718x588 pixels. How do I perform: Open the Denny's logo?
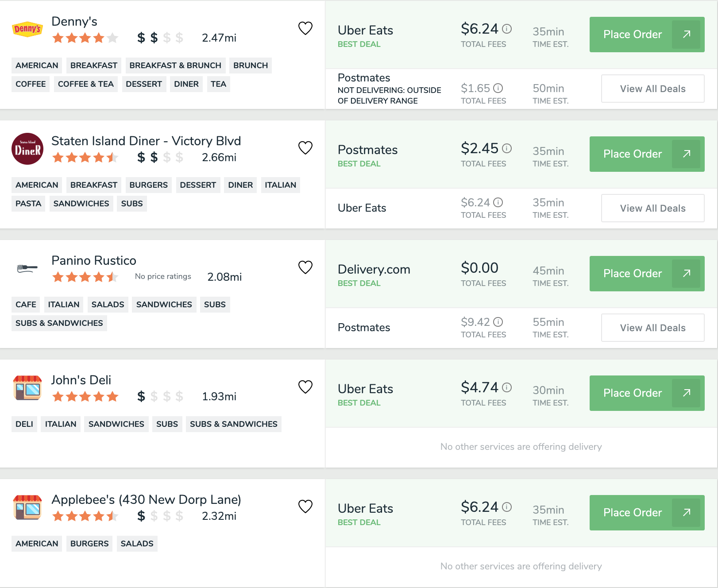(27, 29)
